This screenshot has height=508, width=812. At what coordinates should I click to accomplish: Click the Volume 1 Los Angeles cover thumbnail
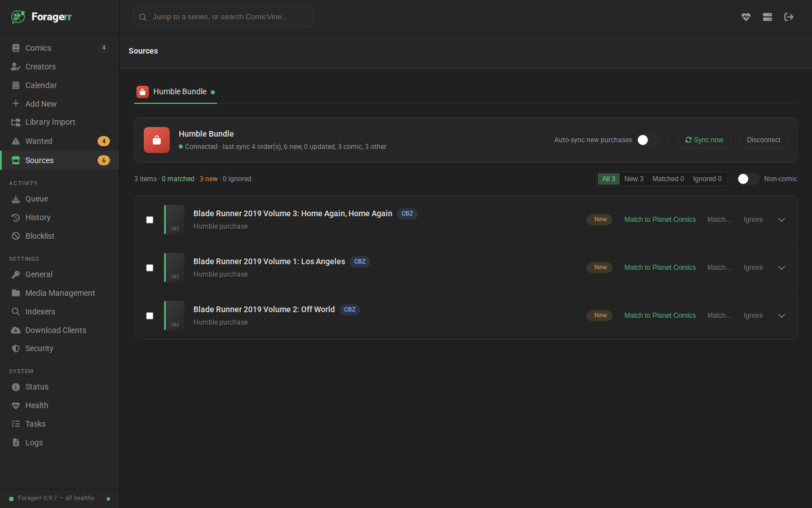tap(174, 268)
